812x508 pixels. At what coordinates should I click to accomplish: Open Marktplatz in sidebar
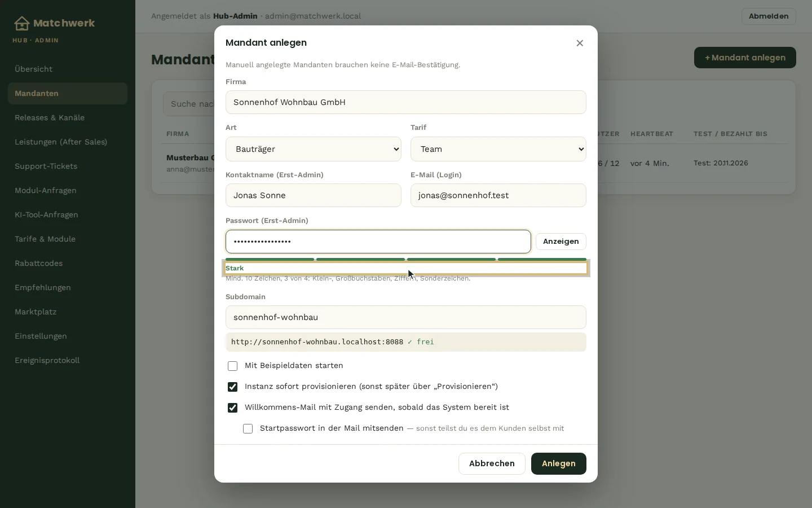68,312
